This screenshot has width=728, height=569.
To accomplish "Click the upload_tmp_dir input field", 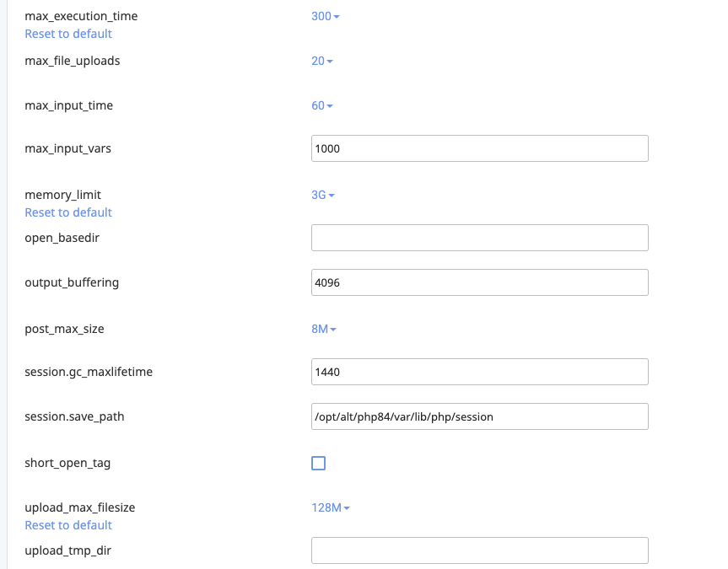I will point(480,550).
